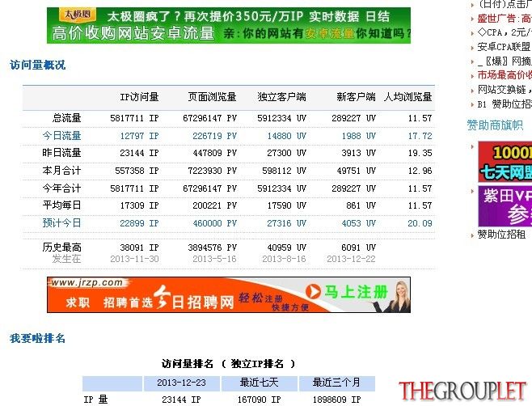Click the record date 2013-11-30
This screenshot has height=406, width=532.
[134, 259]
